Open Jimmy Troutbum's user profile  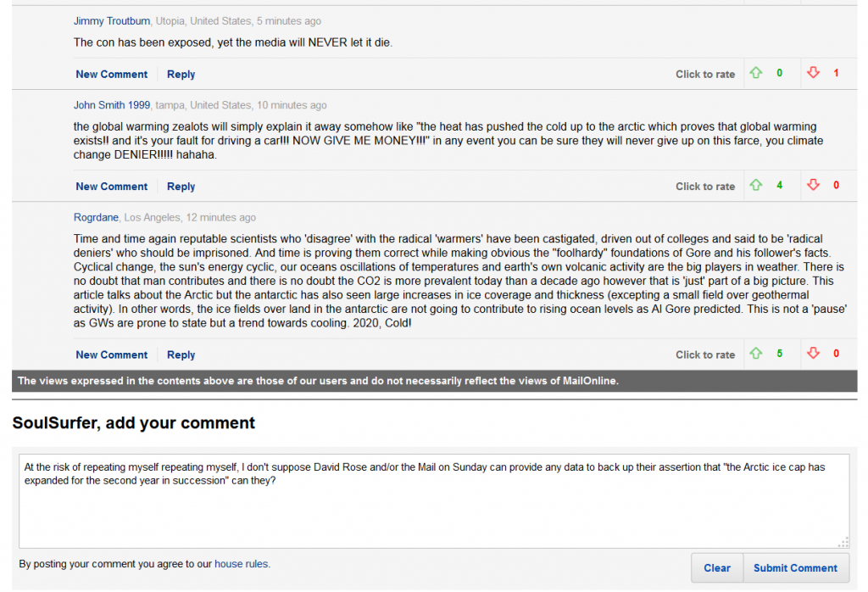(x=112, y=21)
